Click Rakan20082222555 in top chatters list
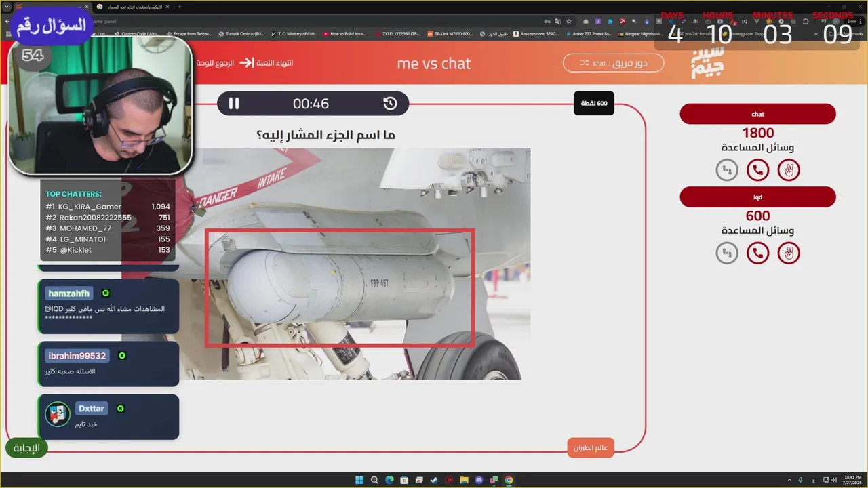This screenshot has height=488, width=868. tap(95, 218)
